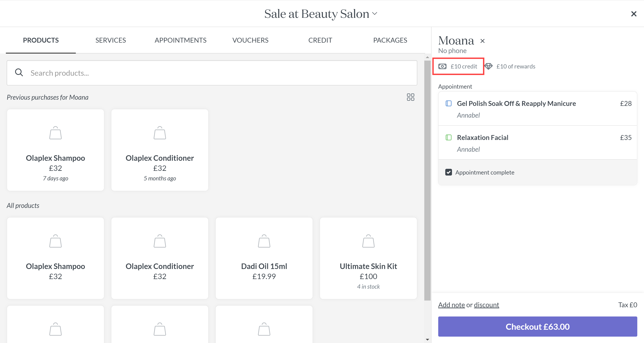Expand the Sale at Beauty Salon dropdown
The width and height of the screenshot is (644, 343).
[374, 14]
